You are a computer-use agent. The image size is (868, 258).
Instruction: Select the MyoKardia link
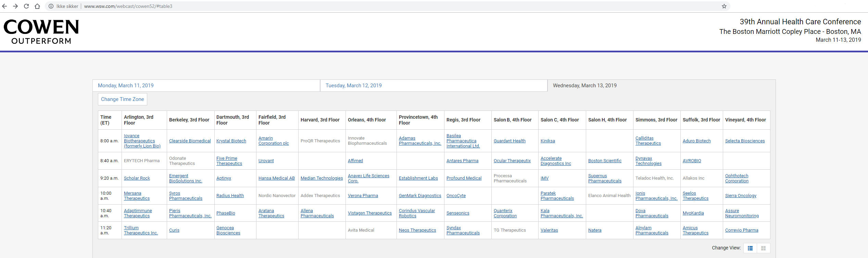(693, 213)
